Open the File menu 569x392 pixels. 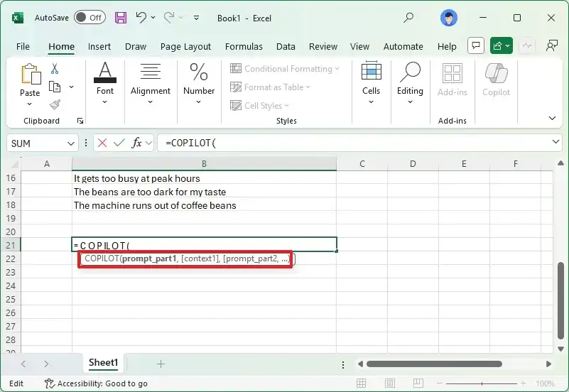(23, 46)
